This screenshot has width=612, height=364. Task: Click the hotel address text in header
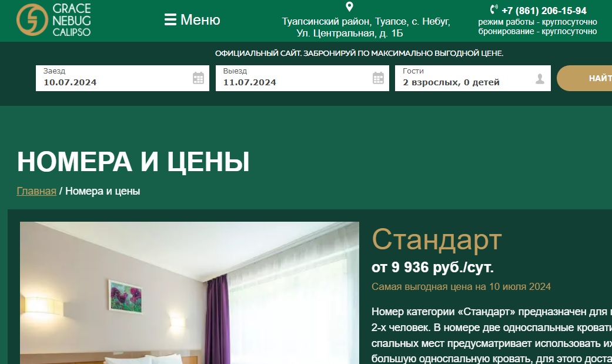point(366,28)
